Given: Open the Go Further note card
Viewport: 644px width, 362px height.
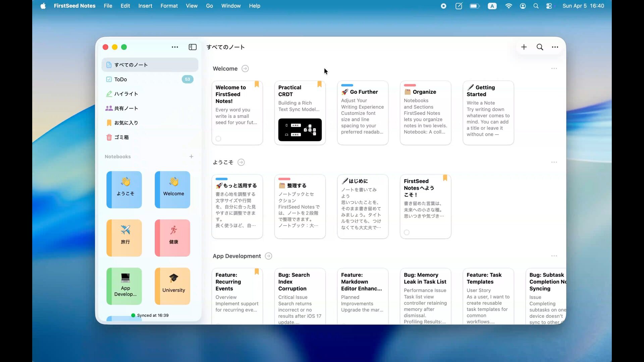Looking at the screenshot, I should 363,113.
